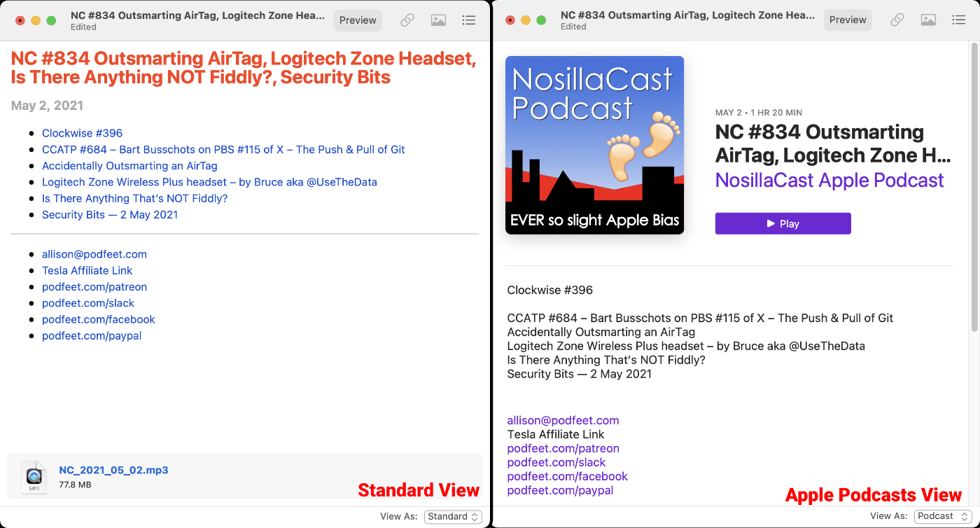The width and height of the screenshot is (980, 528).
Task: Open the CCATP #684 Bart Busschots link in Standard View
Action: [x=223, y=149]
